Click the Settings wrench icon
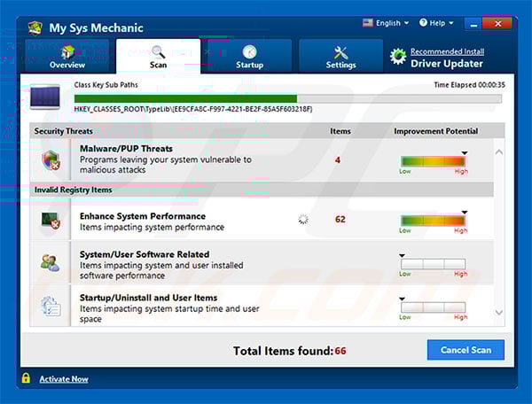The image size is (532, 404). point(340,52)
